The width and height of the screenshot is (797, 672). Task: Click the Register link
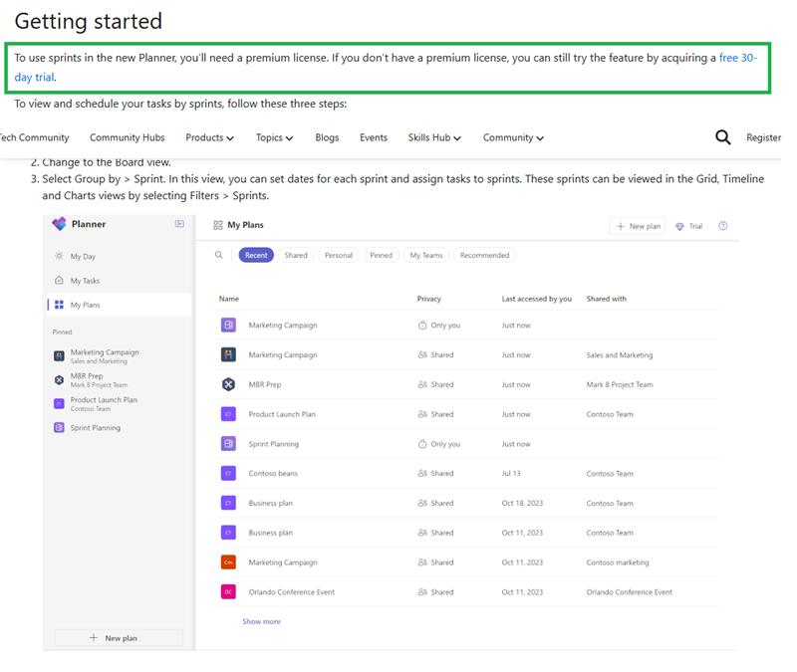click(x=763, y=137)
